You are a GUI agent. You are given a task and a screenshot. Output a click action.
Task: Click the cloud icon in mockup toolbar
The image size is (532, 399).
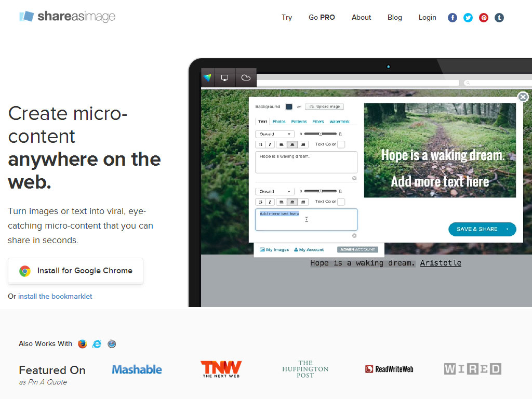click(246, 78)
